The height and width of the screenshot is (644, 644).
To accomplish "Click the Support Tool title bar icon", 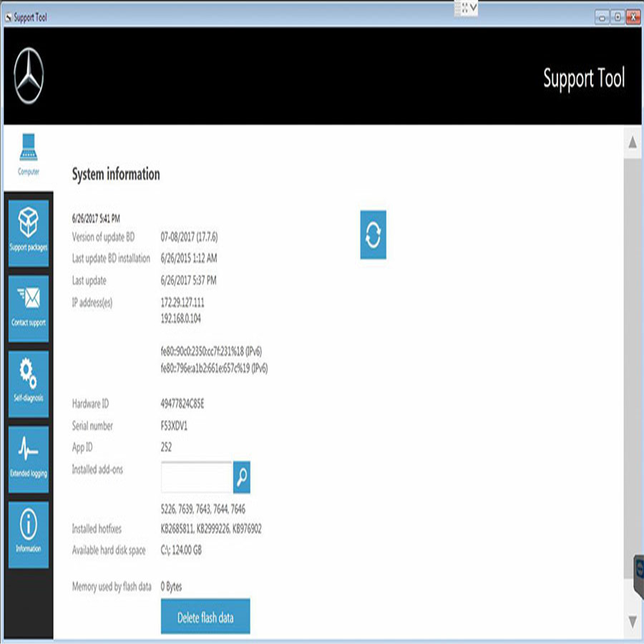I will pyautogui.click(x=9, y=17).
